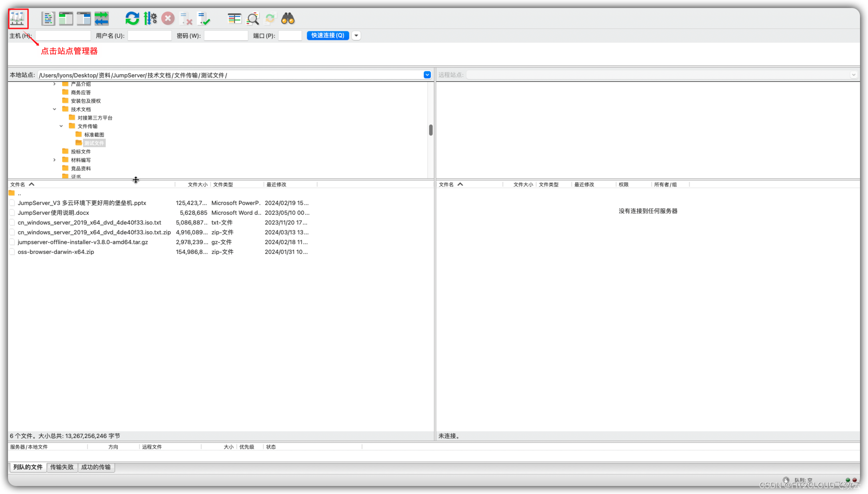Select the 投标文件 folder

pyautogui.click(x=81, y=152)
